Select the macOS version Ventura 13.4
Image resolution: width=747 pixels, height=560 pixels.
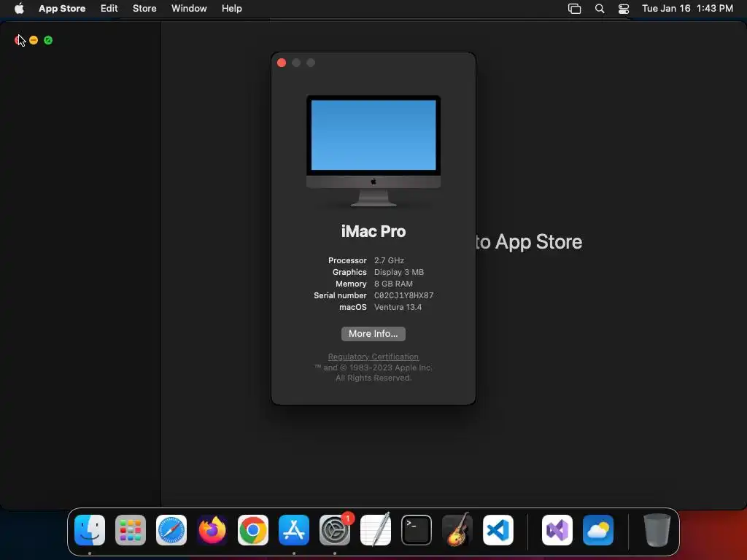[398, 307]
